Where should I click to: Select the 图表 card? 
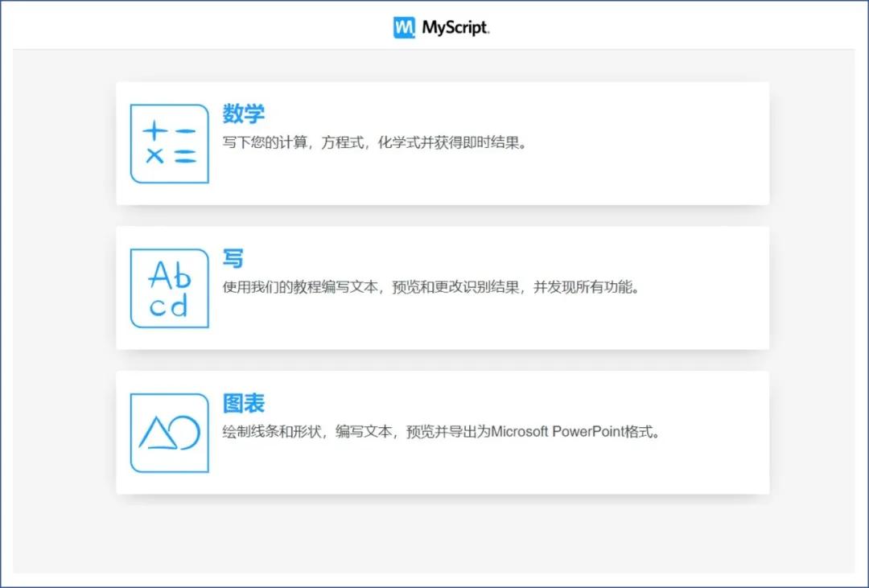coord(443,431)
